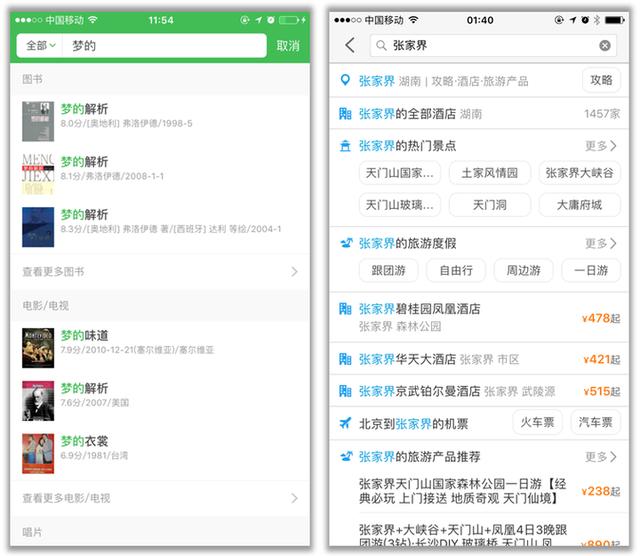Tap vacation icon beside 张家界的旅游度假

[x=346, y=243]
